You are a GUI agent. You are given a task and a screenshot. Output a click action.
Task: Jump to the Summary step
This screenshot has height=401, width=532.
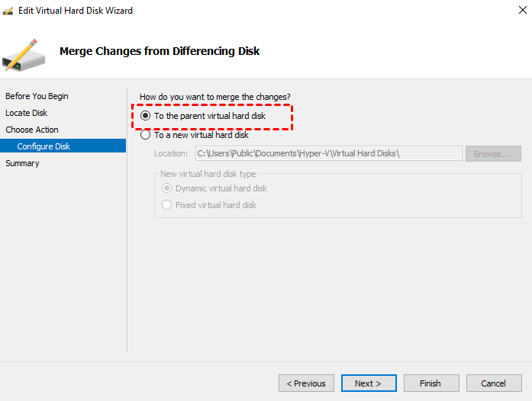point(22,163)
